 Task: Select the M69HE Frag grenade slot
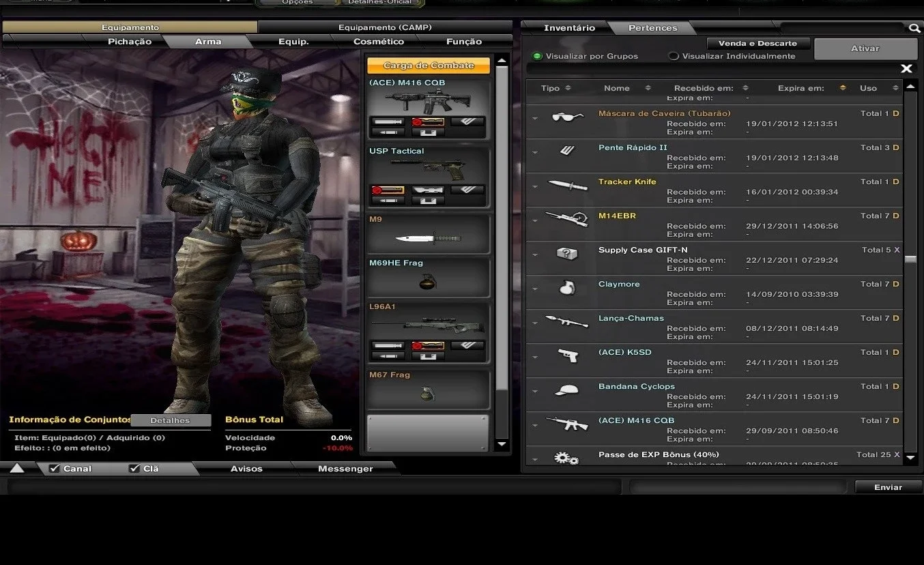(x=429, y=277)
